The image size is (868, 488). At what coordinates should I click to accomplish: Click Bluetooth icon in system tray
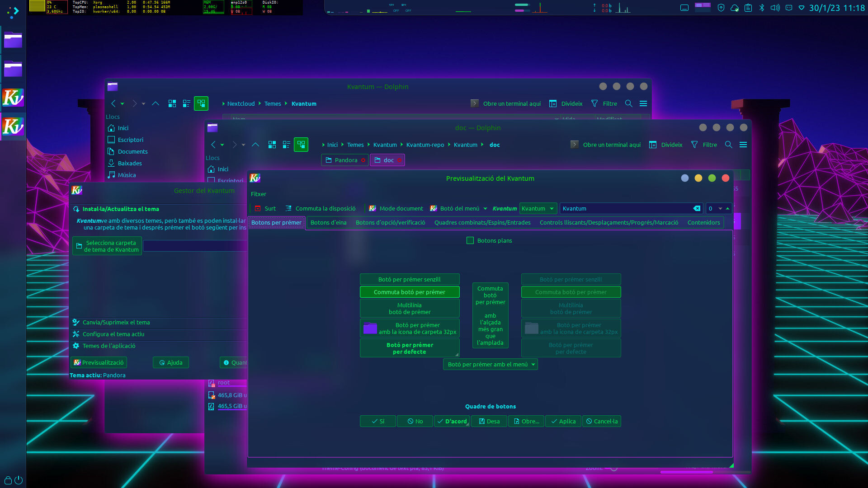click(761, 8)
